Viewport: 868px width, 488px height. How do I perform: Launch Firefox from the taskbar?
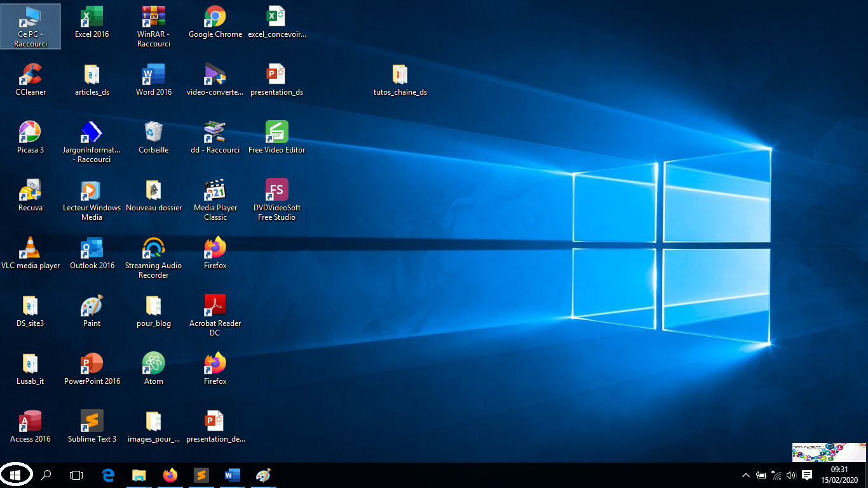coord(170,475)
